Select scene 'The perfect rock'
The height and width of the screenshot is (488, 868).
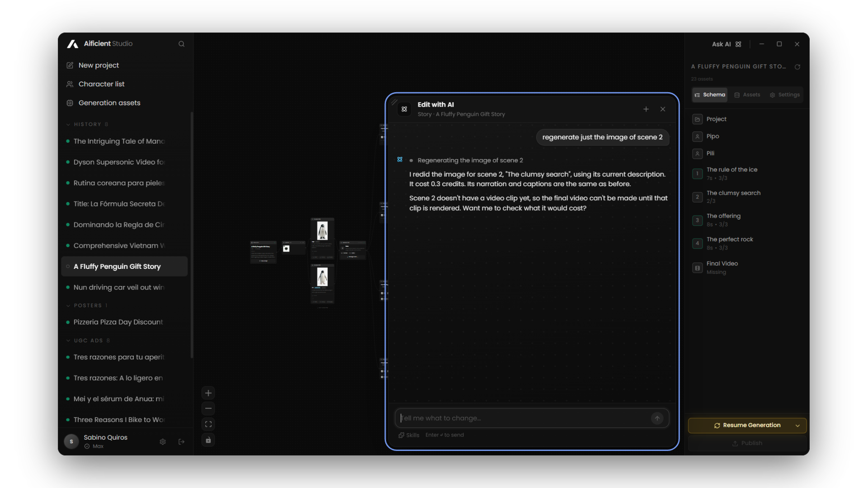747,243
